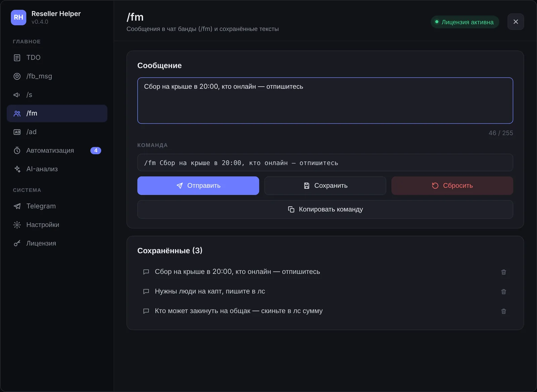Screen dimensions: 537x392
Task: Open Лицензия page
Action: pos(57,243)
